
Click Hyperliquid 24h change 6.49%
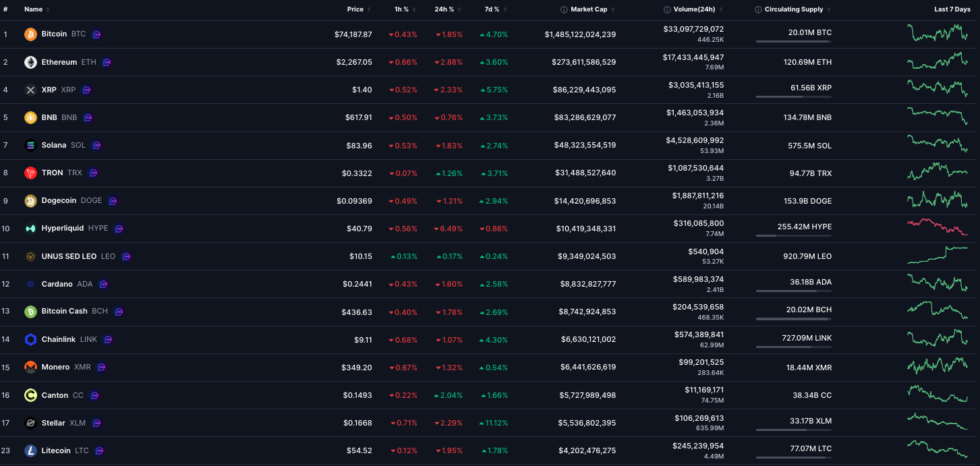449,229
